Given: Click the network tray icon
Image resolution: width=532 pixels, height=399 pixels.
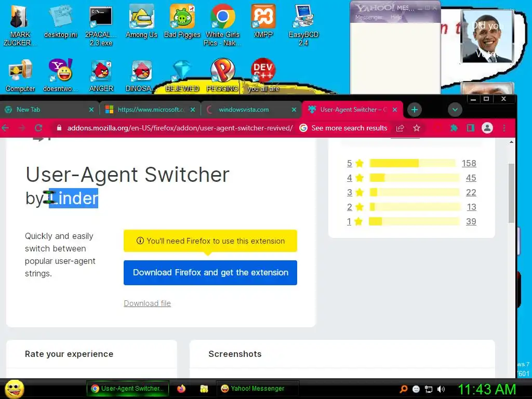Looking at the screenshot, I should coord(429,389).
